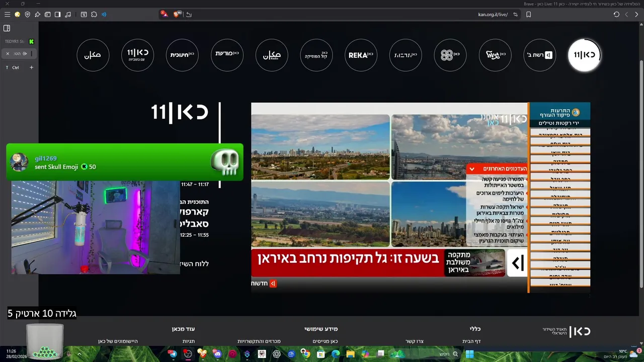Screen dimensions: 644x362
Task: Open Telegram from the taskbar
Action: (x=173, y=354)
